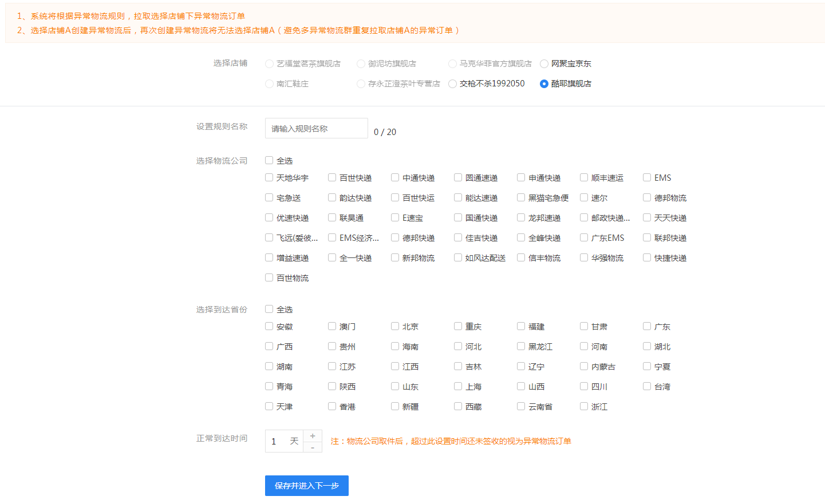Check the 天天快递 company box
Screen dimensions: 825x504
(x=647, y=217)
